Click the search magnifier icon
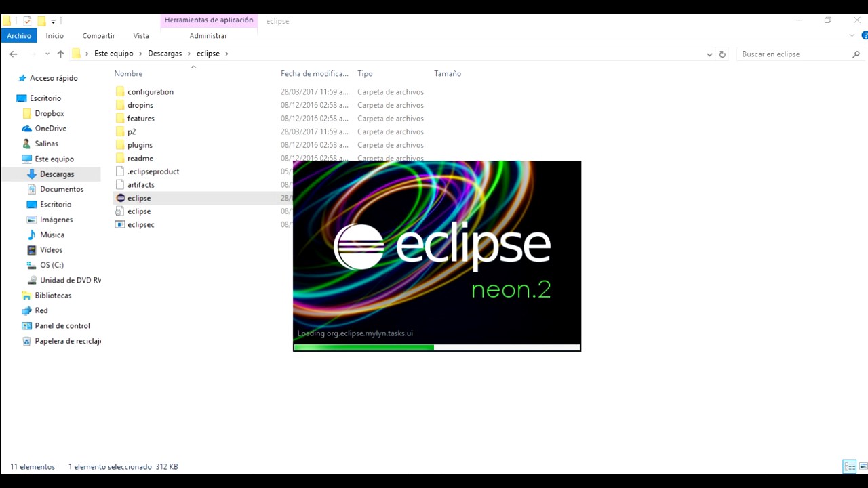Screen dimensions: 868x488 point(856,54)
